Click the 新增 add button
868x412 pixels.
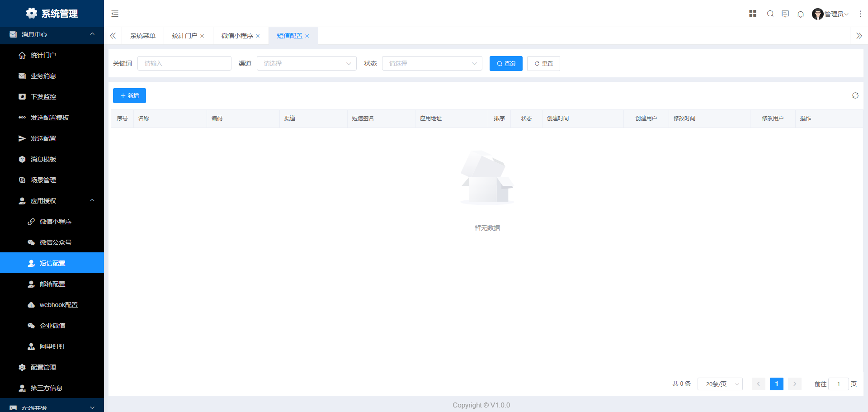(129, 96)
